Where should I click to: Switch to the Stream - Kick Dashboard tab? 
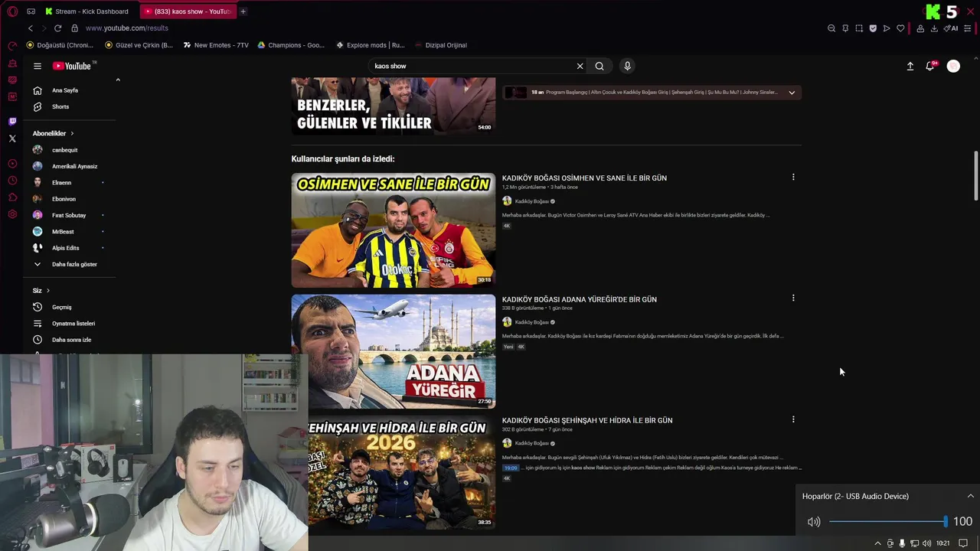pyautogui.click(x=86, y=11)
